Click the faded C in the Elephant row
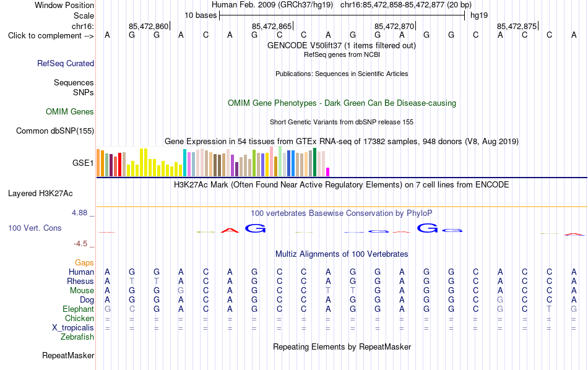The width and height of the screenshot is (588, 370). [x=132, y=309]
